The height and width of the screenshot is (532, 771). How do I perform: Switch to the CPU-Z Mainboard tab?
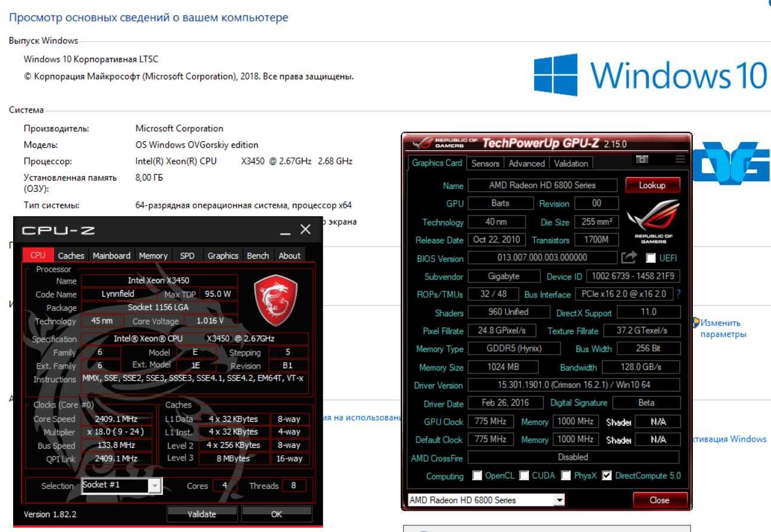pyautogui.click(x=112, y=256)
